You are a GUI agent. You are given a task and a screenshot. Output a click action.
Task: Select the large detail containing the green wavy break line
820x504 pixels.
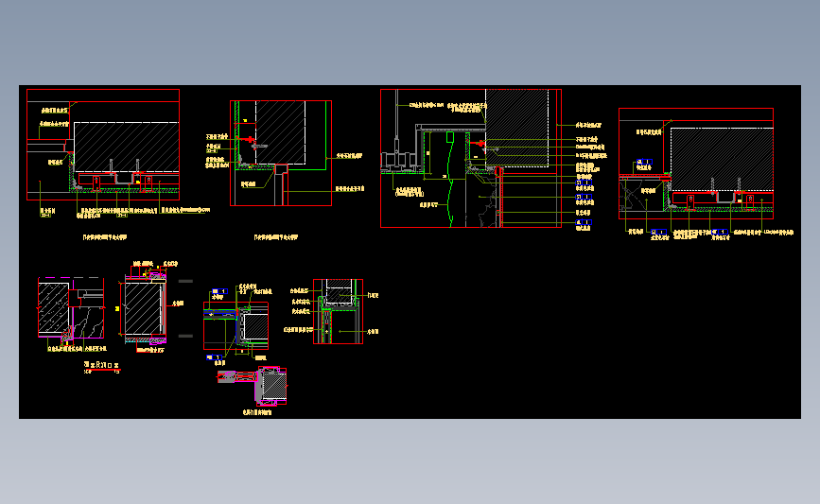coord(471,158)
